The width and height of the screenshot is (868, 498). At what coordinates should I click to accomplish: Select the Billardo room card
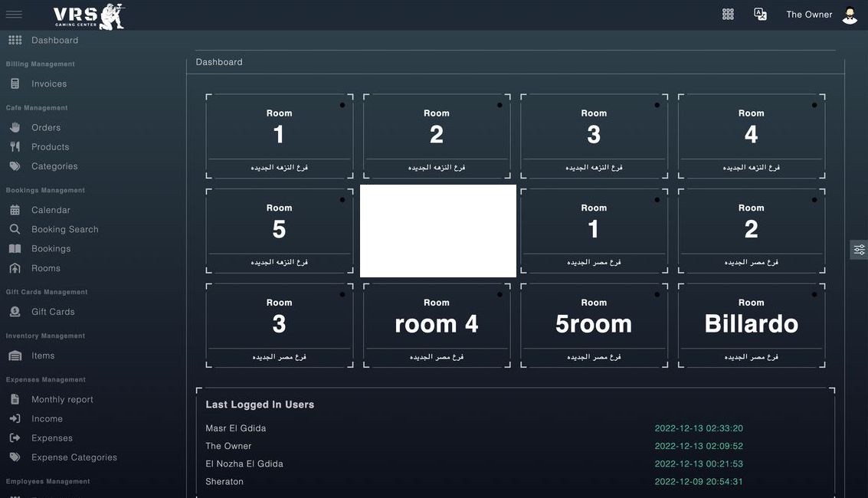(752, 326)
